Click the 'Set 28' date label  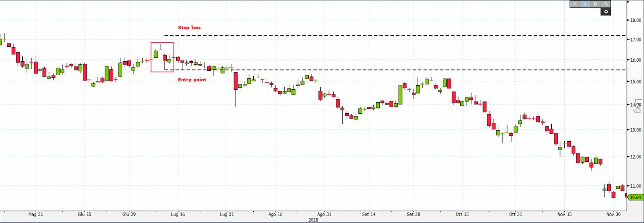413,215
